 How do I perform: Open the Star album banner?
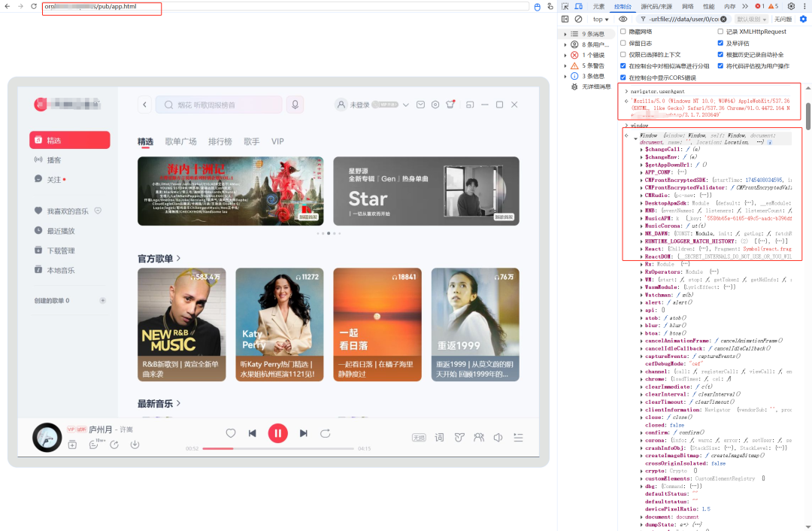tap(426, 191)
